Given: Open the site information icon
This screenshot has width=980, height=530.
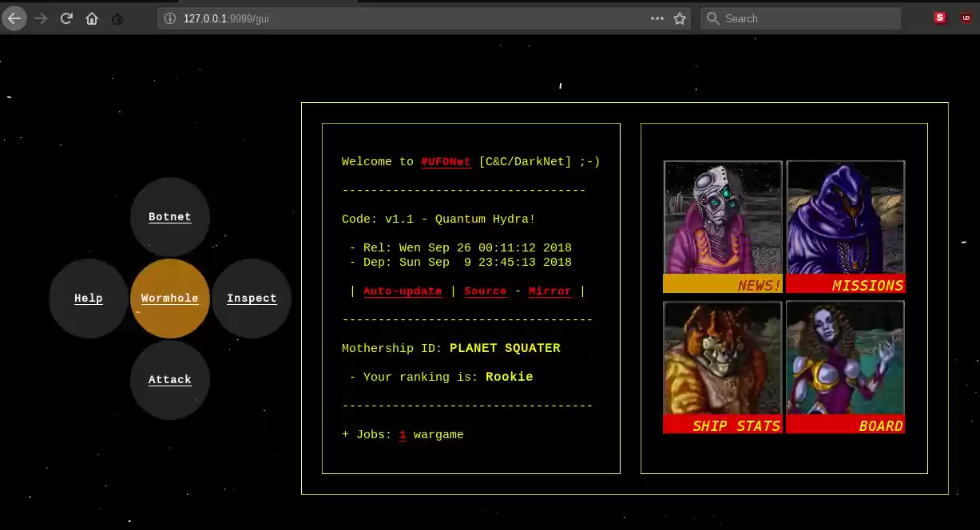Looking at the screenshot, I should 169,18.
